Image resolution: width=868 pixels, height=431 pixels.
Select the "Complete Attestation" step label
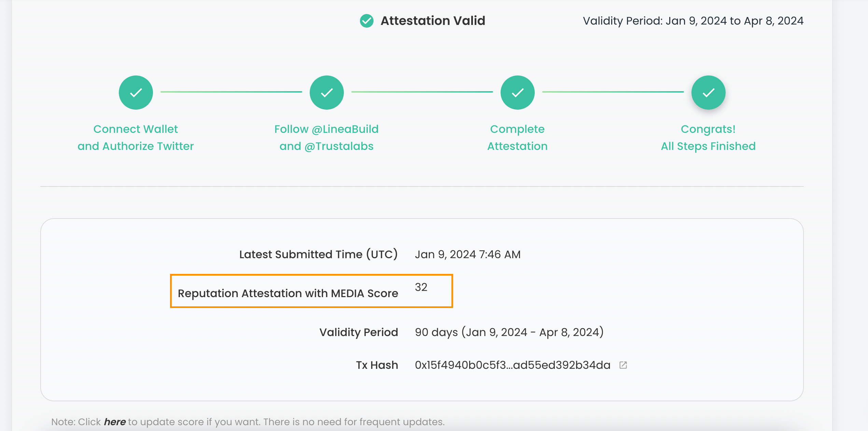tap(517, 138)
